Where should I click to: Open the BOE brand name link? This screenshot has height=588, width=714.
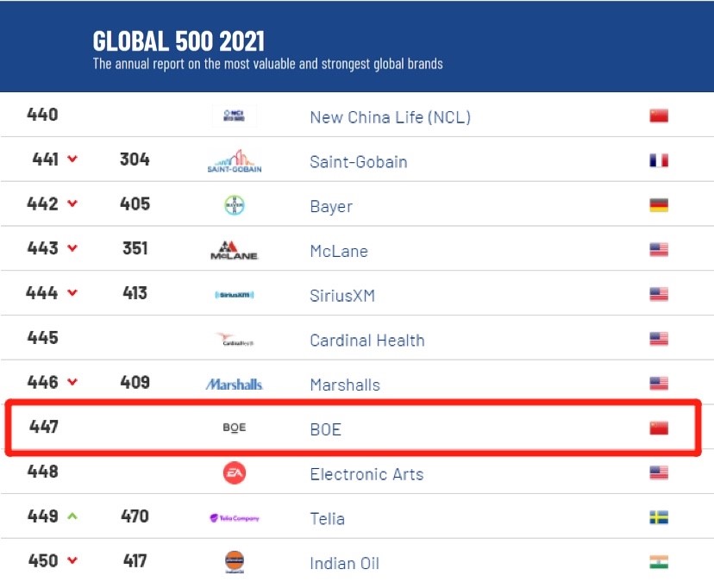pyautogui.click(x=325, y=428)
